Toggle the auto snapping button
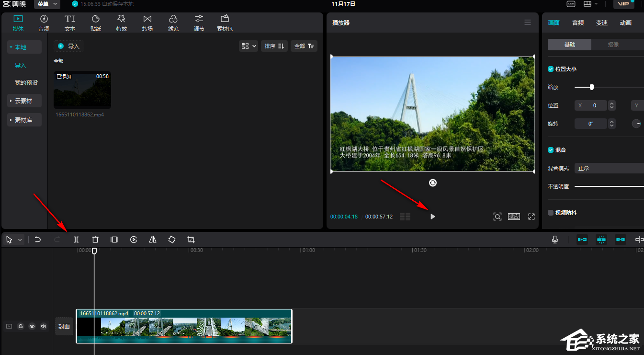The width and height of the screenshot is (644, 355). click(601, 240)
